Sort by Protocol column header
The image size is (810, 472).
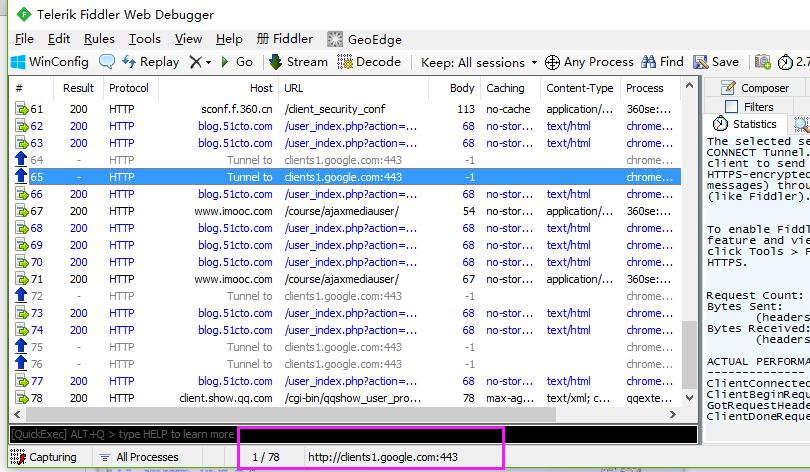(x=129, y=88)
